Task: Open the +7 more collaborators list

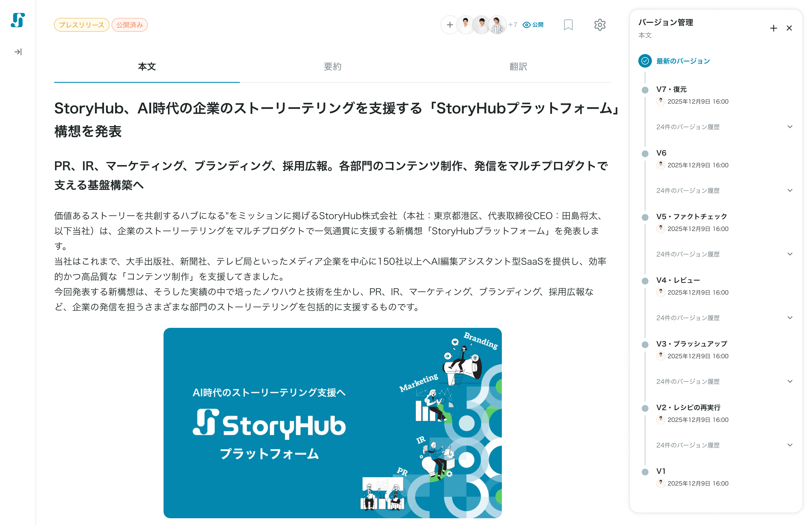Action: (x=513, y=25)
